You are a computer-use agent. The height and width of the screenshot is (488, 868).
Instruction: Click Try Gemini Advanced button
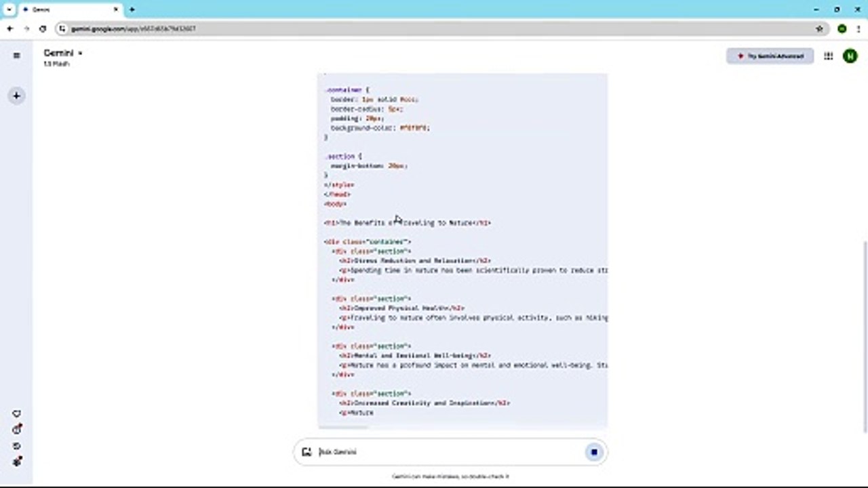pos(770,56)
